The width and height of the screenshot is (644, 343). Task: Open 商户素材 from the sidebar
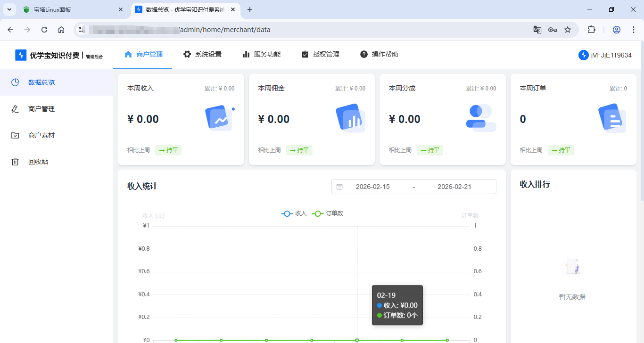point(16,135)
